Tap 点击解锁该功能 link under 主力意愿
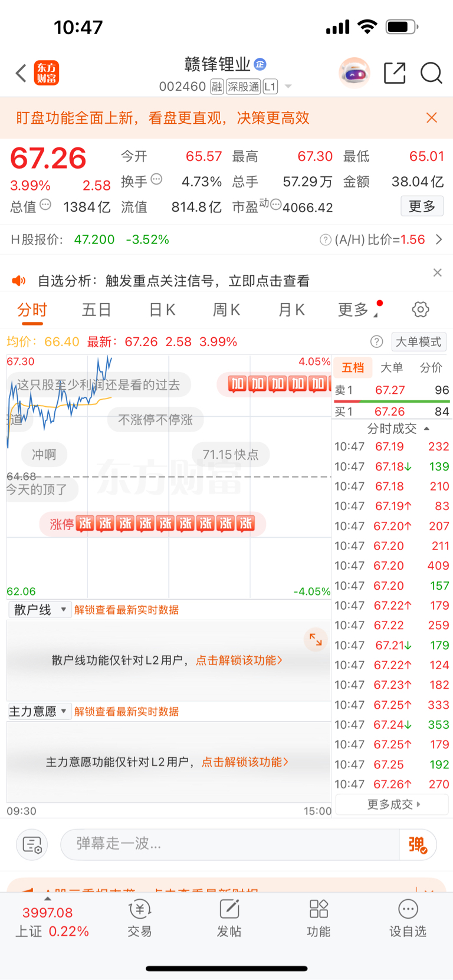 tap(245, 762)
